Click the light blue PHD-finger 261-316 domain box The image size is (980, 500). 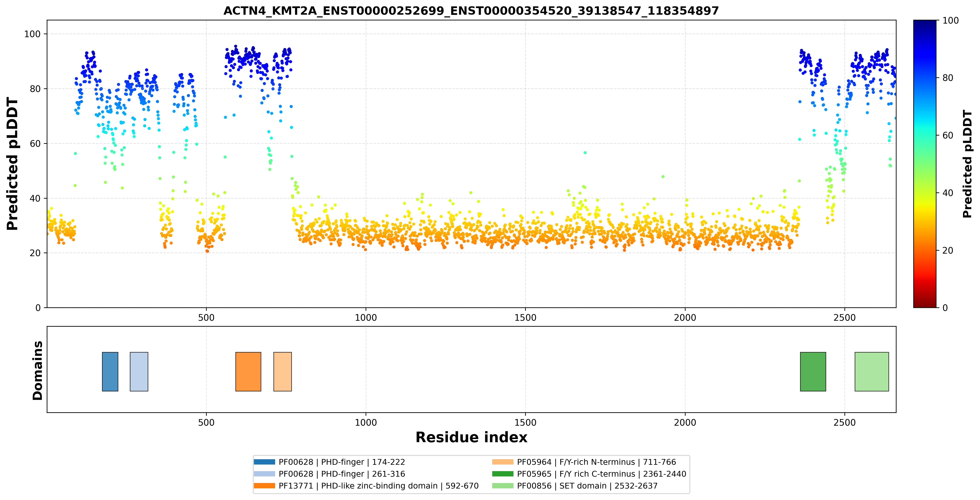[139, 371]
